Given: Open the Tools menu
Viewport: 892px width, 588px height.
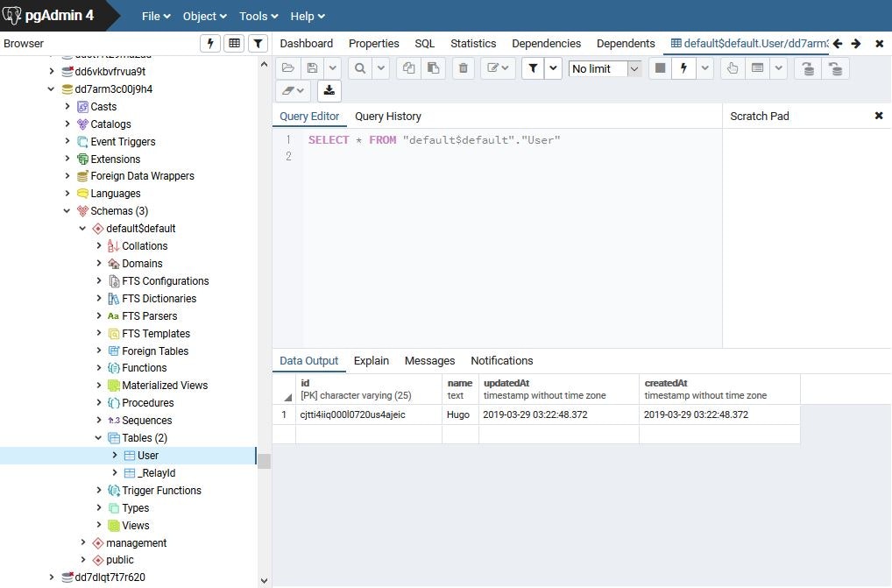Looking at the screenshot, I should tap(258, 16).
